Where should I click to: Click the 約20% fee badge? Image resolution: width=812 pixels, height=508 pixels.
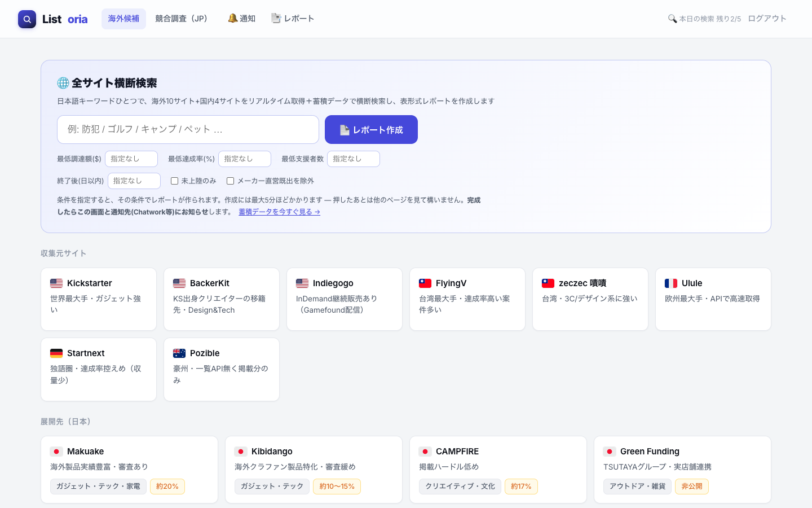(x=167, y=487)
